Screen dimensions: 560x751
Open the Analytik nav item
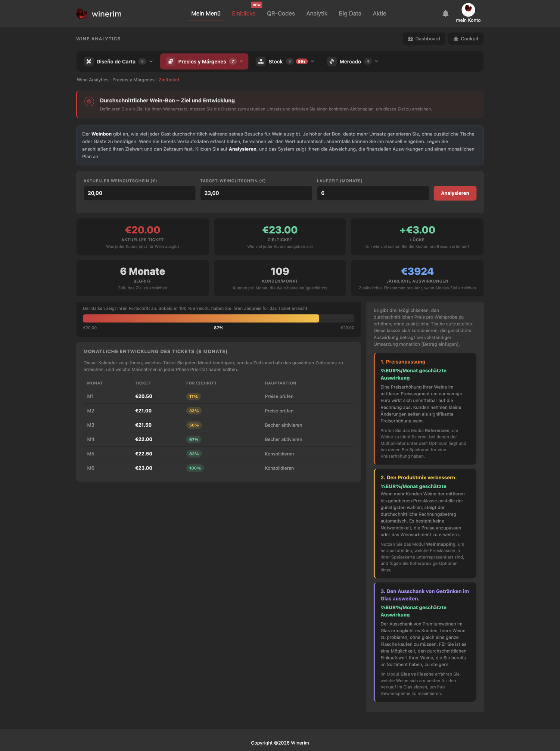pos(317,13)
